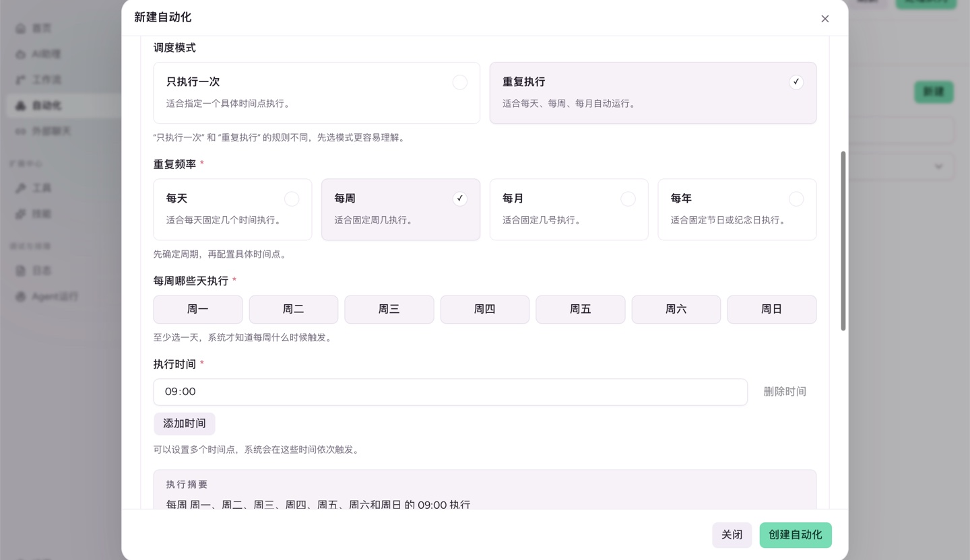Click the 09:00 execution time field
970x560 pixels.
450,392
